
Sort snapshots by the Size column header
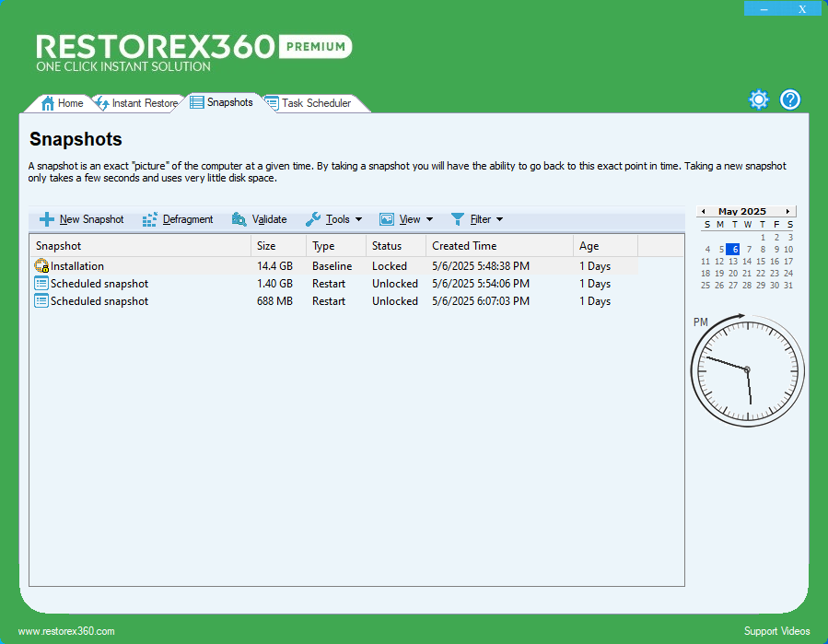(268, 245)
